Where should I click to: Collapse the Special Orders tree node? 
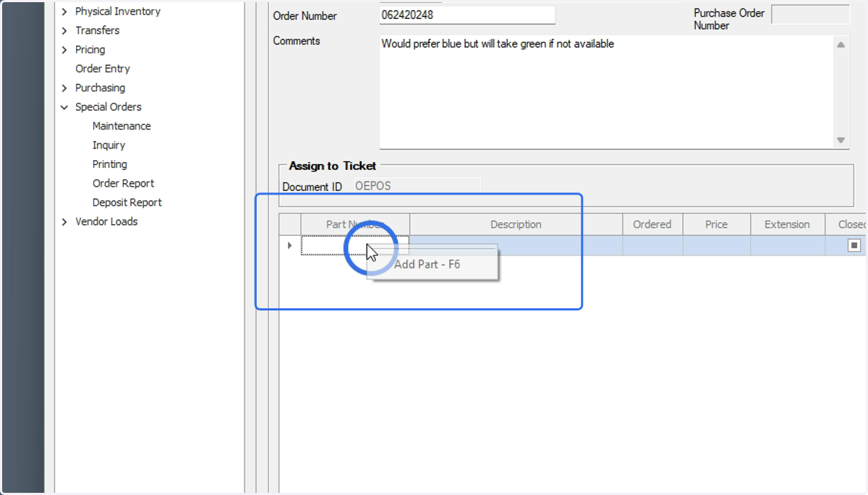64,107
